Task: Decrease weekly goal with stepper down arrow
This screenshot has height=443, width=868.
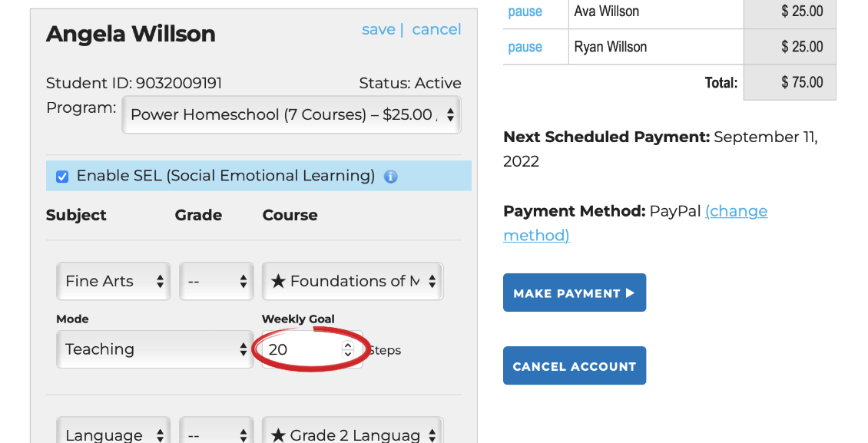Action: 347,354
